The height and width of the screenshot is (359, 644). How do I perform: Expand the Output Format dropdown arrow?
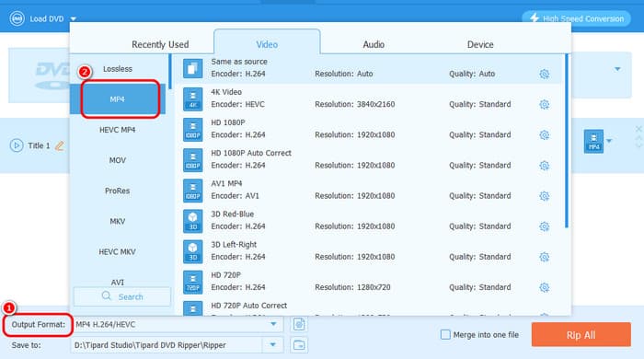coord(273,324)
